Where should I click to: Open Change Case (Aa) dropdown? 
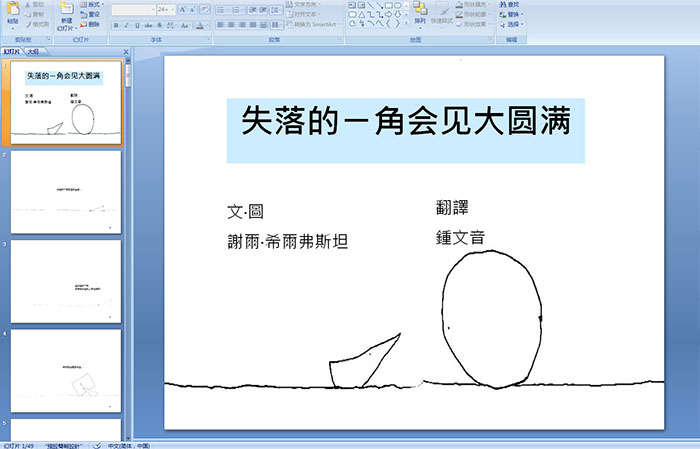[185, 25]
